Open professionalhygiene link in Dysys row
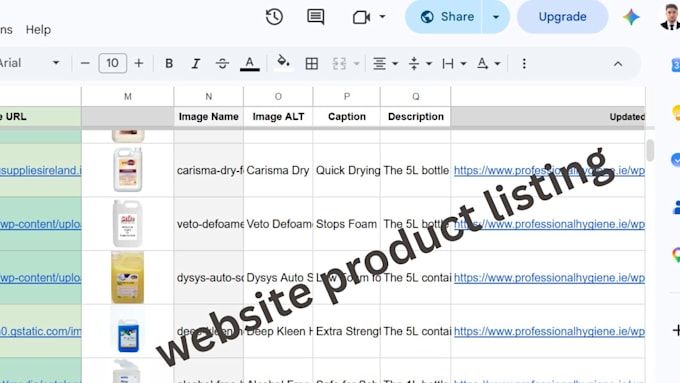680x383 pixels. (x=549, y=278)
